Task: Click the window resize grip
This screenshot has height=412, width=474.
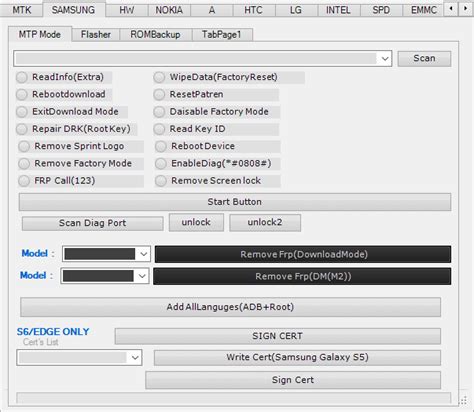Action: tap(464, 400)
